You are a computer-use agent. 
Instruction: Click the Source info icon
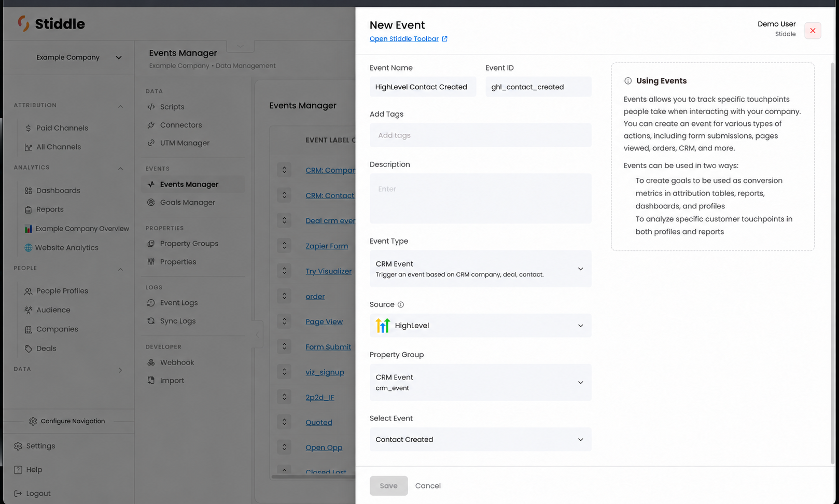pyautogui.click(x=400, y=304)
